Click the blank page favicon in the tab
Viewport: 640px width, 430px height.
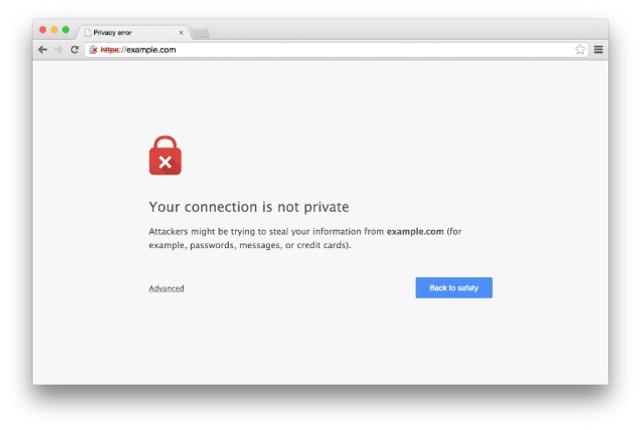point(88,33)
